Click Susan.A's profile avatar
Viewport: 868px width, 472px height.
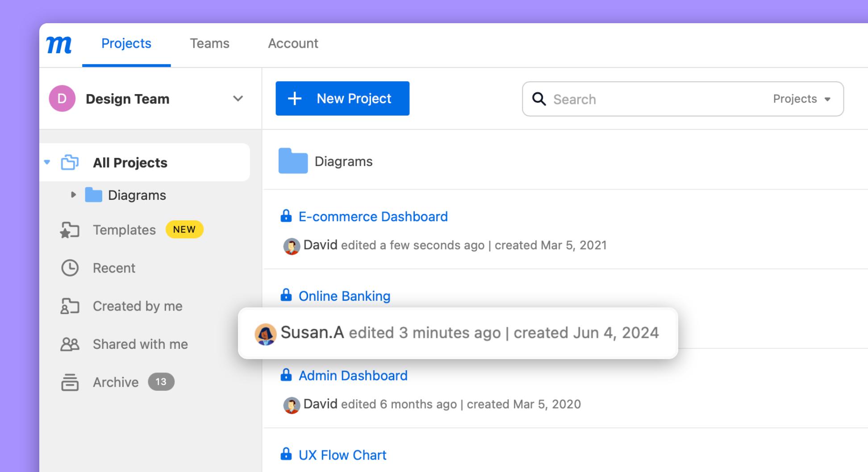click(x=265, y=332)
